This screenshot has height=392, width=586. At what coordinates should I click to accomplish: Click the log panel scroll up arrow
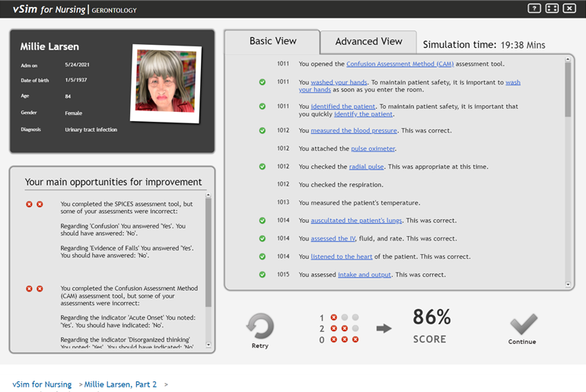click(x=568, y=59)
